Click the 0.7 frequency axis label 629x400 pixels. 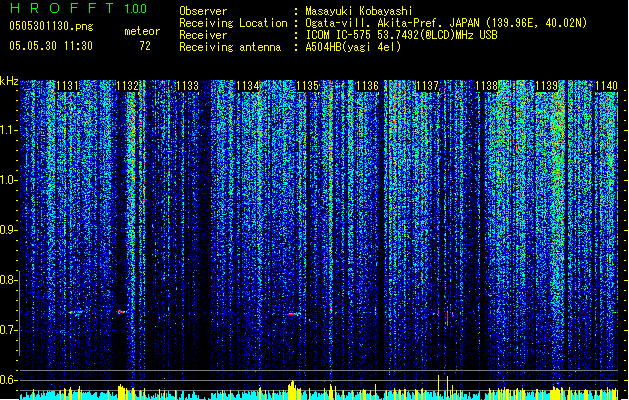pos(8,330)
